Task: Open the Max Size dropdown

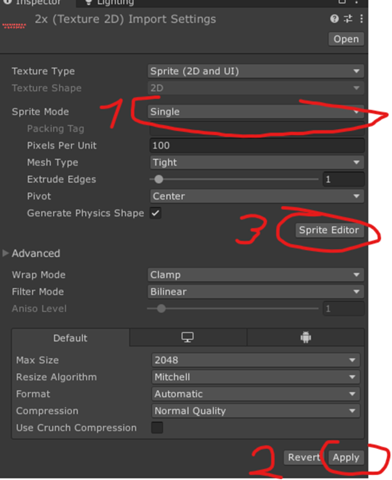Action: [x=256, y=360]
